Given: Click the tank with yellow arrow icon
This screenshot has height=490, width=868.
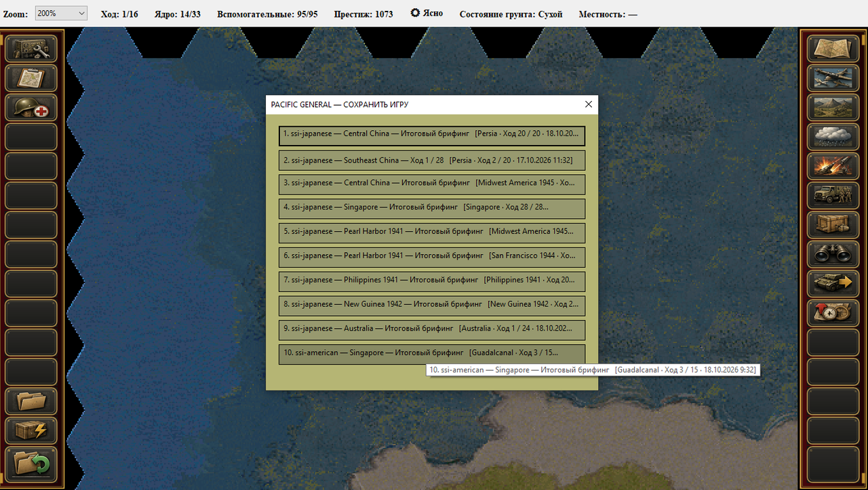Looking at the screenshot, I should 832,284.
